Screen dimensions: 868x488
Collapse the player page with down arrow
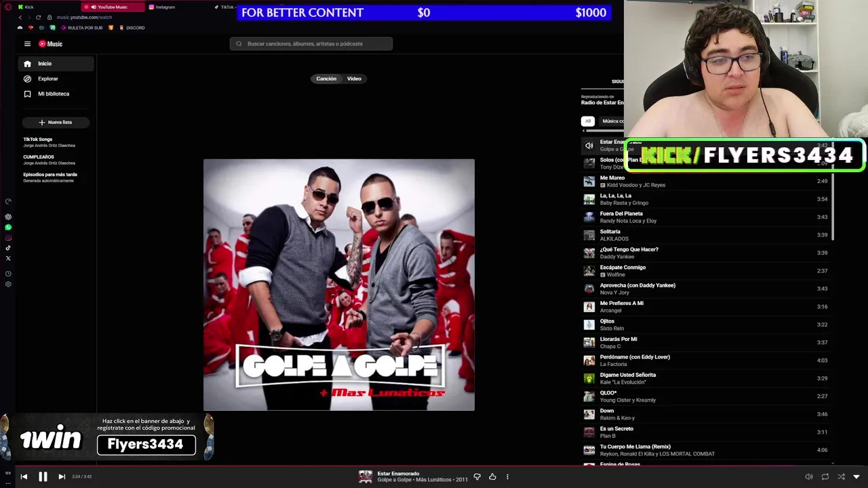(x=856, y=476)
